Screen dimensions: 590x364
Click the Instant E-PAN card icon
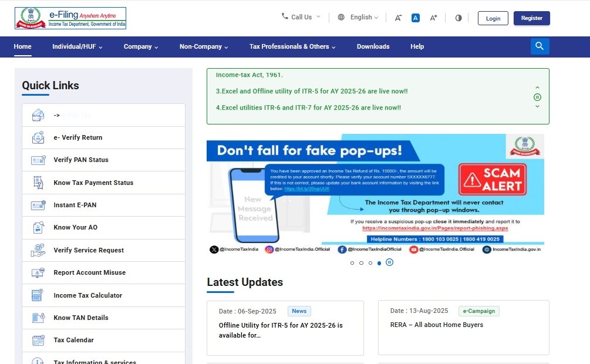coord(38,205)
